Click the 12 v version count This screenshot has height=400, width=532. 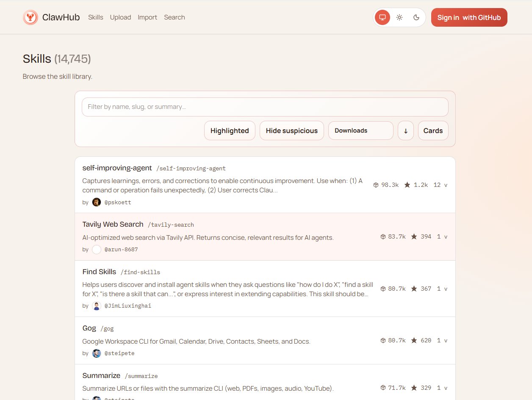(441, 185)
